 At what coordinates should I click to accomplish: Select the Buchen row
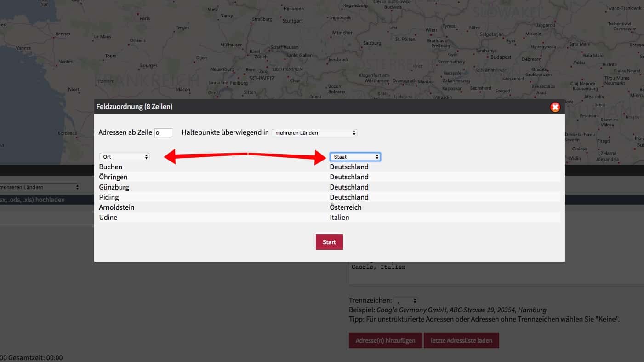(x=111, y=167)
